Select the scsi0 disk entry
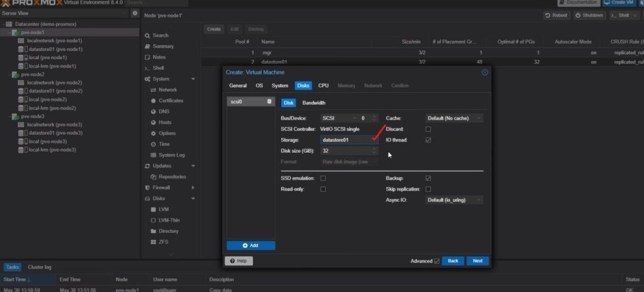 [250, 101]
